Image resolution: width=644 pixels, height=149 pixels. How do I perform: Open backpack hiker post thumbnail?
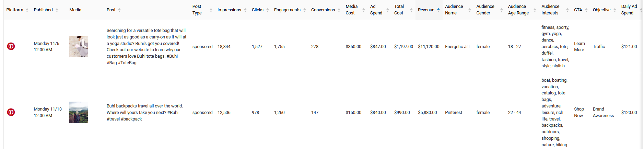pos(79,112)
